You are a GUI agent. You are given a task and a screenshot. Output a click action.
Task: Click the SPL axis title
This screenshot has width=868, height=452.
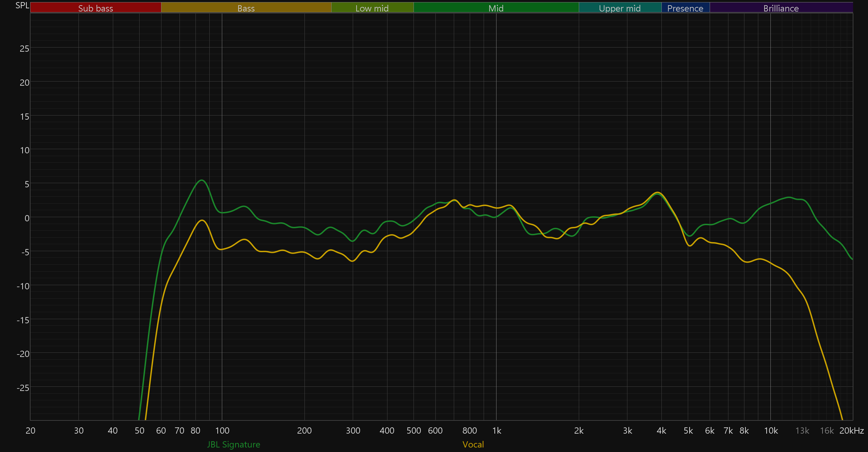(22, 6)
